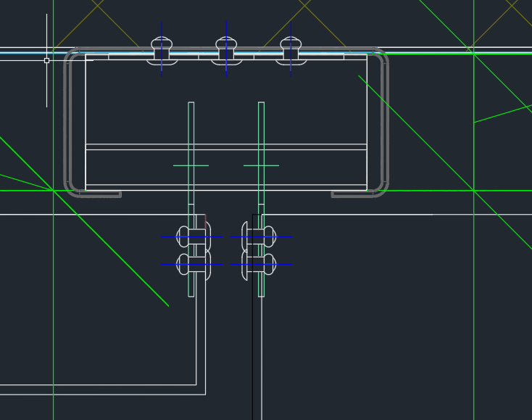532x420 pixels.
Task: Pick the upper-right bolt below the channel
Action: point(259,236)
